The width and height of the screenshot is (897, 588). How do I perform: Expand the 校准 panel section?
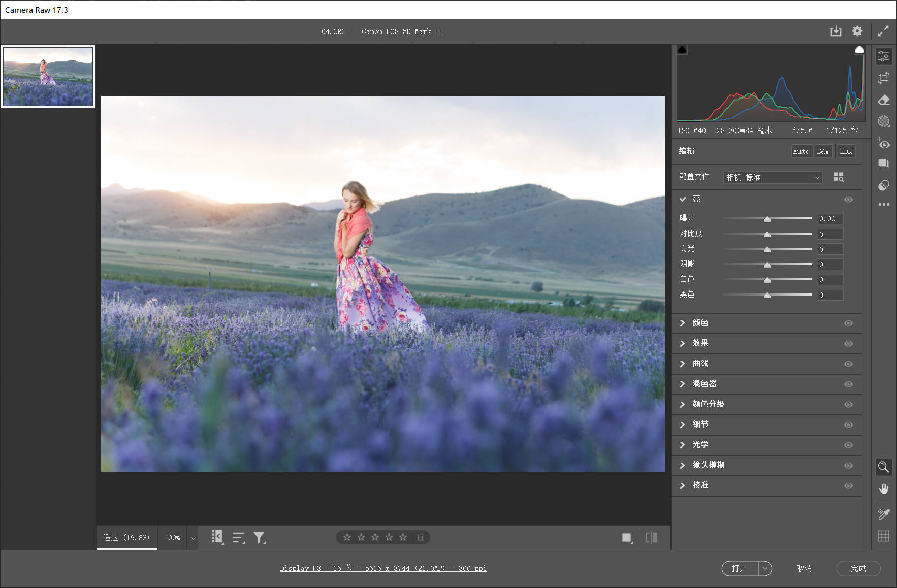[682, 485]
